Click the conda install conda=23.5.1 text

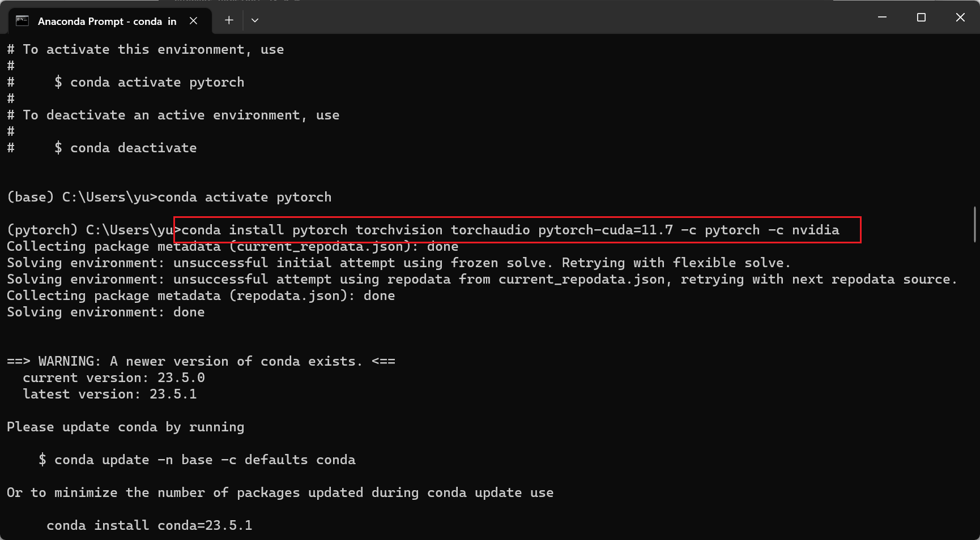pyautogui.click(x=148, y=525)
